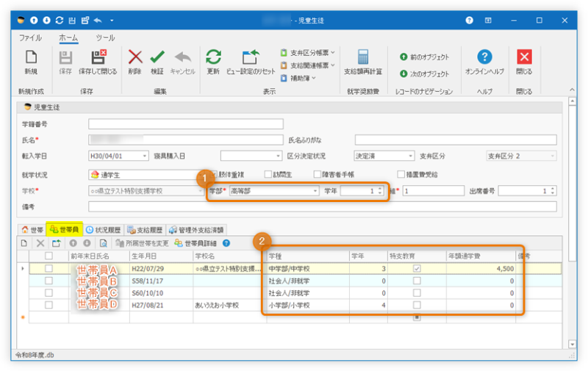Open quick access toolbar customize arrow
The width and height of the screenshot is (588, 371).
point(112,21)
